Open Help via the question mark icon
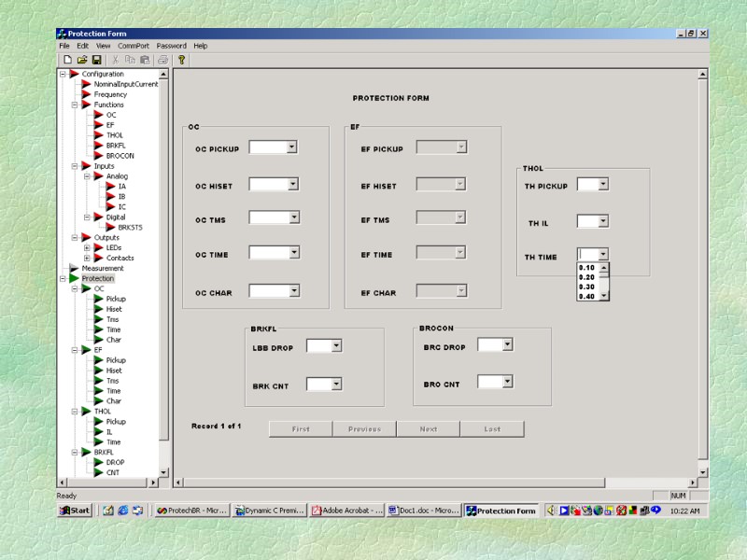The width and height of the screenshot is (747, 560). click(181, 60)
